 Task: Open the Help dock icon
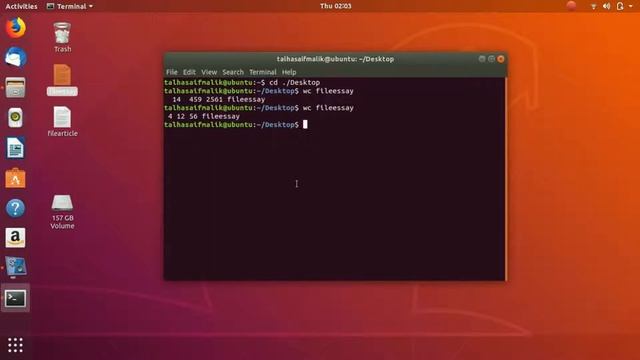(16, 208)
